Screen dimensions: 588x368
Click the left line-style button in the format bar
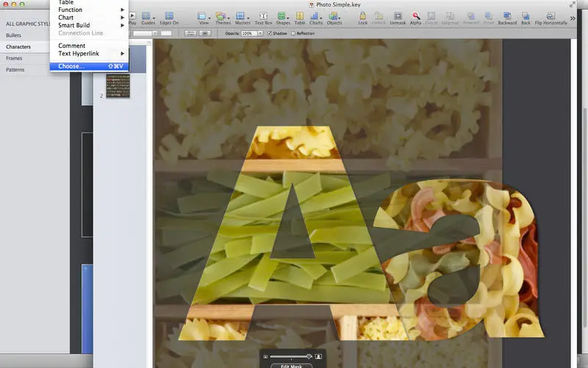click(190, 33)
